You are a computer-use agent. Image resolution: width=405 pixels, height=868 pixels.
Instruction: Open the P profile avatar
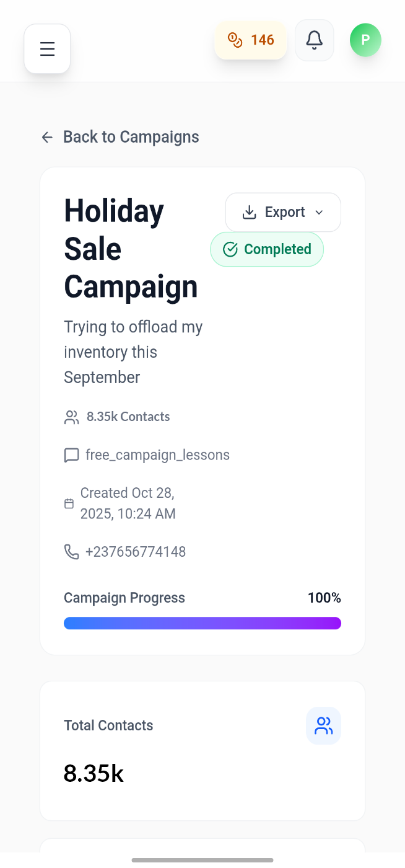pyautogui.click(x=365, y=40)
